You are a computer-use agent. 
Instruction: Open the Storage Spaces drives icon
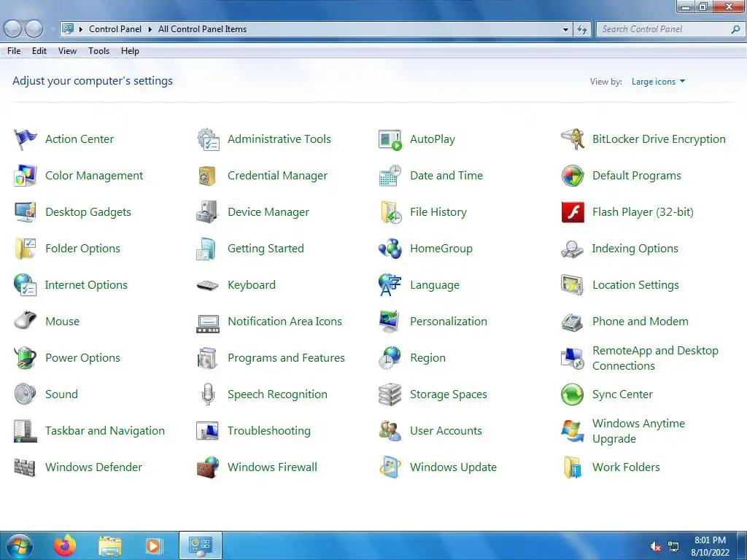pyautogui.click(x=390, y=394)
